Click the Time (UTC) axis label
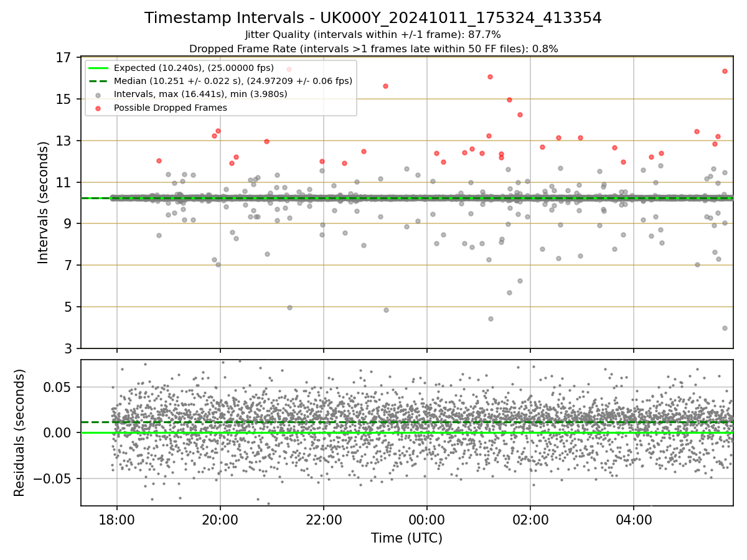 406,538
